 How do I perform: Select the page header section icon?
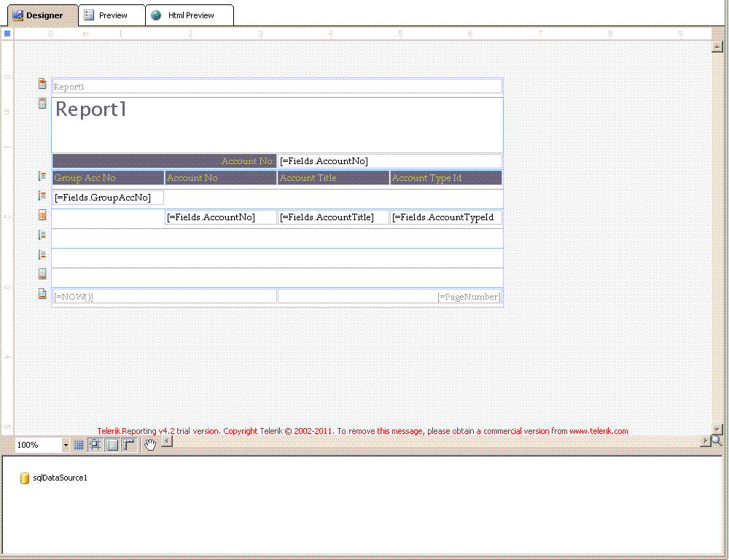point(42,84)
